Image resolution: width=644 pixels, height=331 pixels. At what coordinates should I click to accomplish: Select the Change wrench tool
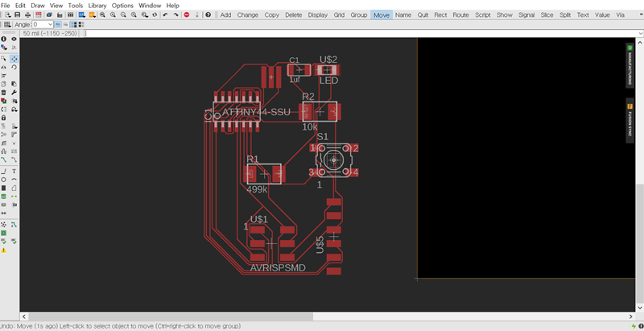point(14,93)
